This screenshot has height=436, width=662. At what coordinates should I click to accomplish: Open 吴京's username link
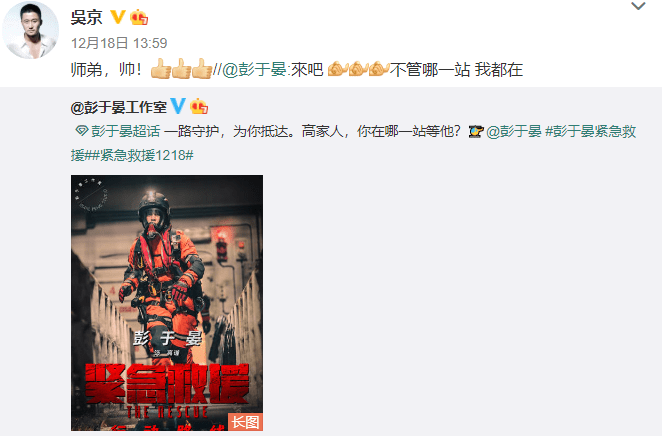tap(87, 17)
